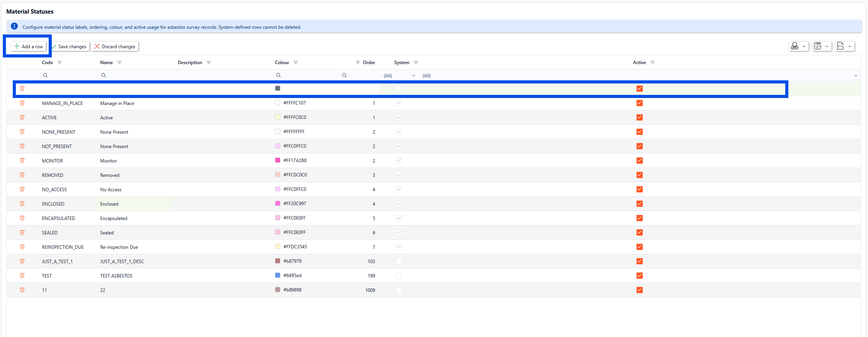Open the code-window export dropdown
The image size is (868, 337).
pyautogui.click(x=821, y=46)
